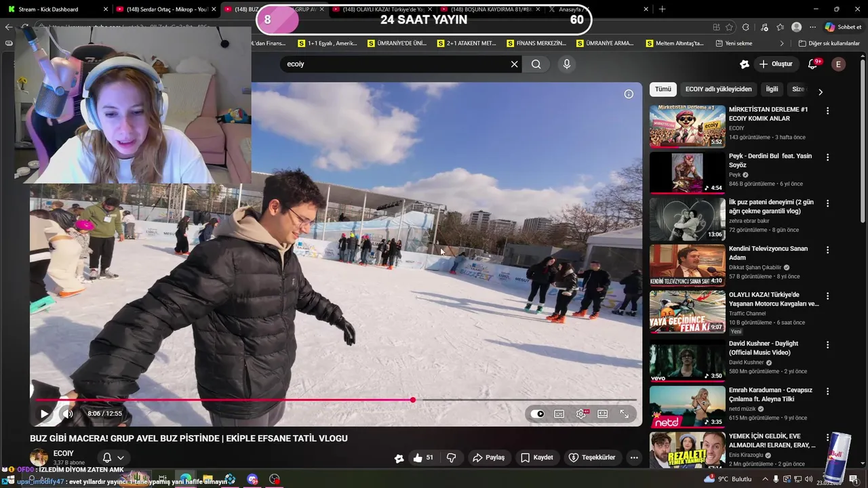
Task: Click the Oluştur create button
Action: point(776,64)
